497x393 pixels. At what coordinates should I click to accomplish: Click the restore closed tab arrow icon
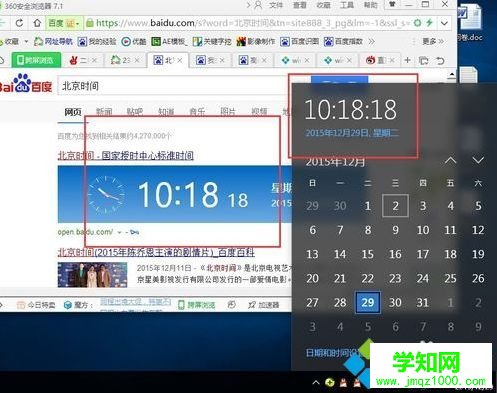pyautogui.click(x=440, y=61)
